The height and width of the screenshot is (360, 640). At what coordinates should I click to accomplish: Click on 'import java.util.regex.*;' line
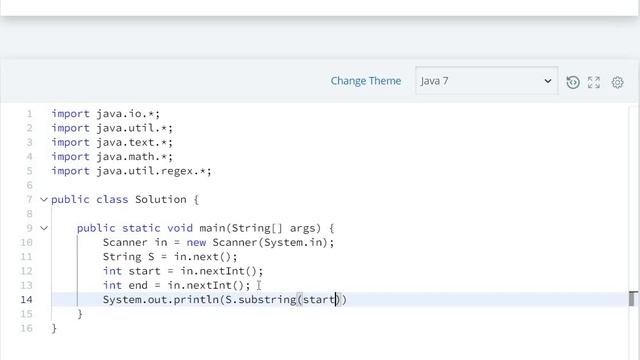131,171
